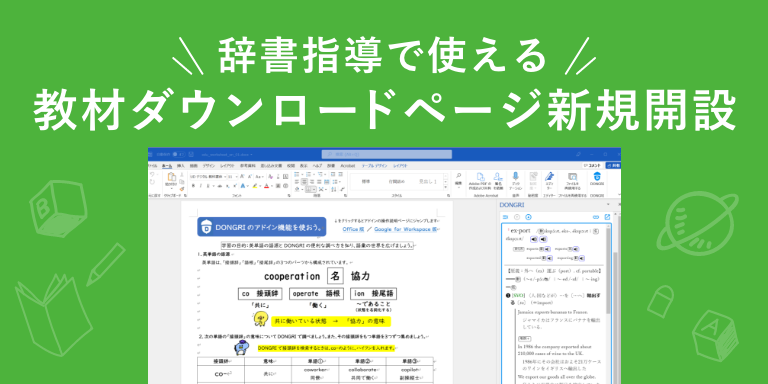Apply italic formatting
This screenshot has height=384, width=768.
(x=200, y=186)
